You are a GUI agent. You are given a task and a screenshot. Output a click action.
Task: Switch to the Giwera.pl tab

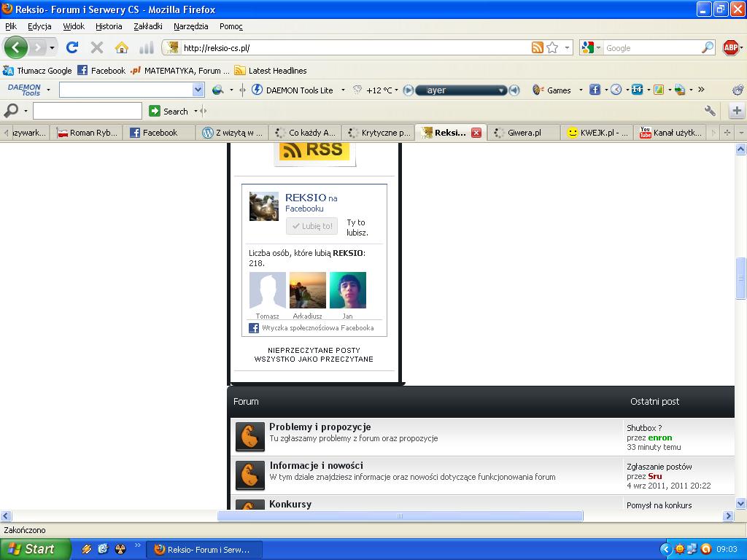(524, 133)
